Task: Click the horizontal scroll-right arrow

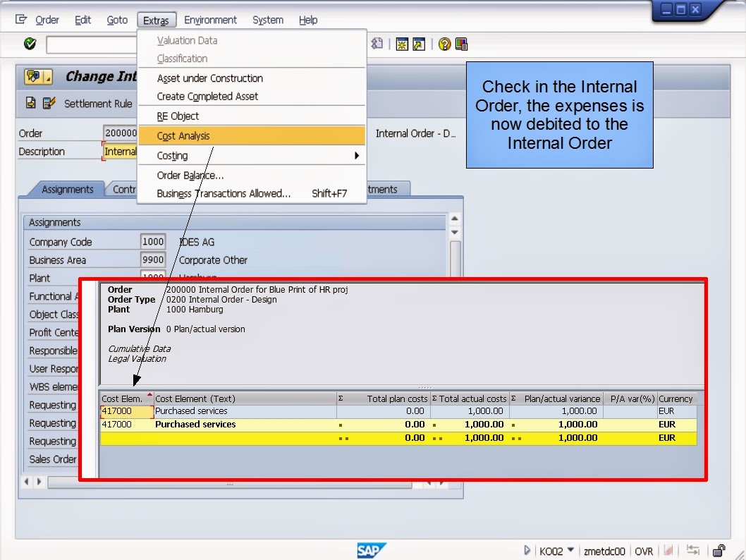Action: (x=39, y=482)
